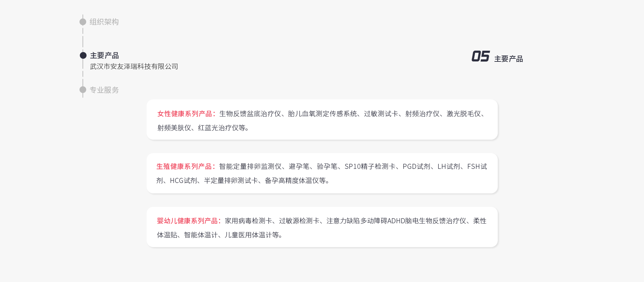Click the 主要产品 heading next to 05

pyautogui.click(x=508, y=59)
